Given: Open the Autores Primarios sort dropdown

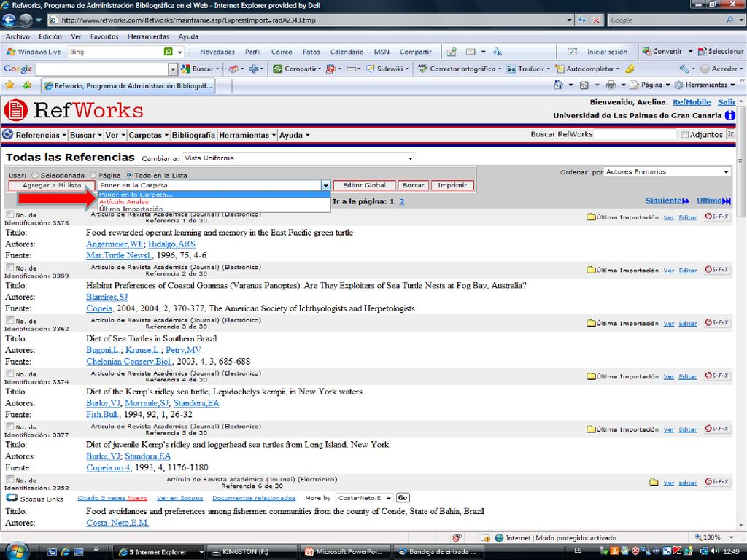Looking at the screenshot, I should point(667,172).
